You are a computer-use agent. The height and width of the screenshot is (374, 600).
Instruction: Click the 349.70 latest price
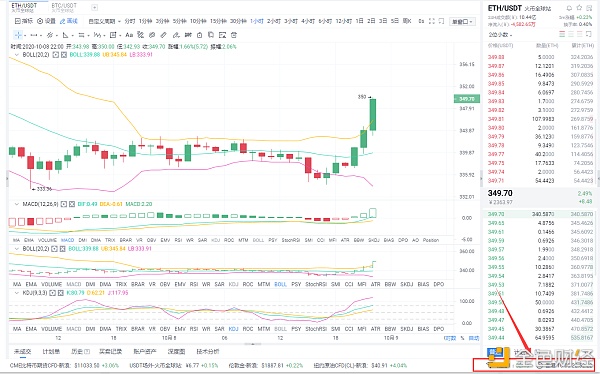[x=500, y=193]
